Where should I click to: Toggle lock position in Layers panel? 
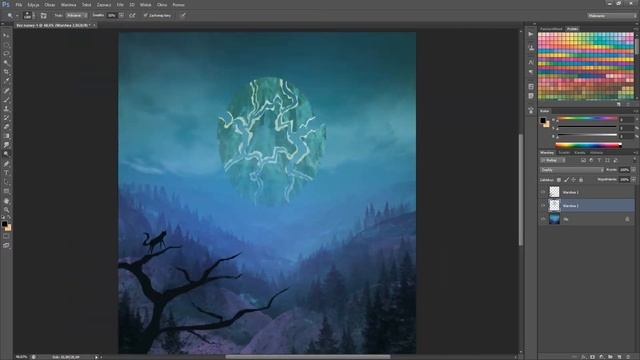(573, 180)
